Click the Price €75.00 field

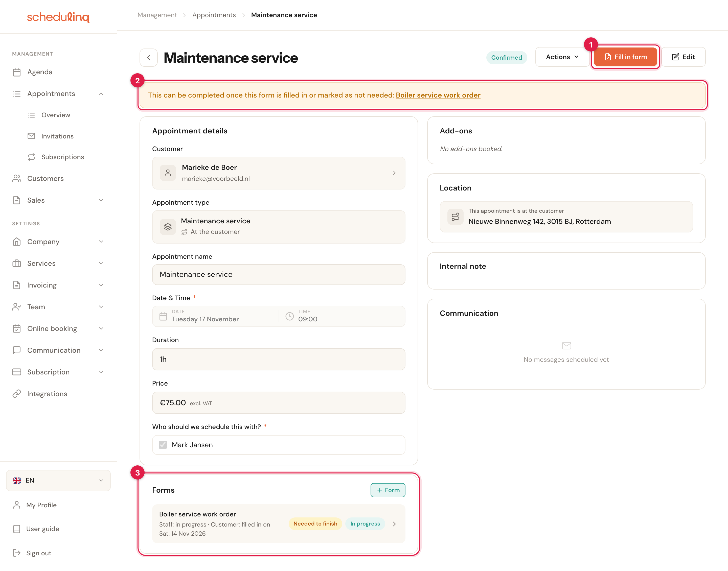(279, 403)
